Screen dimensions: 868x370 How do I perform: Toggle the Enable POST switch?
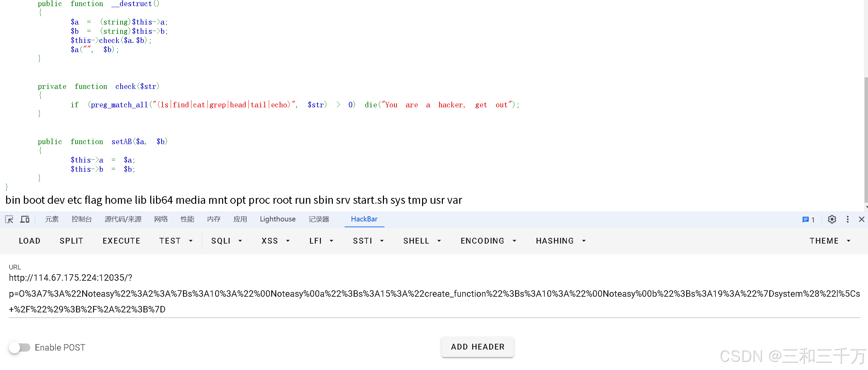point(19,348)
